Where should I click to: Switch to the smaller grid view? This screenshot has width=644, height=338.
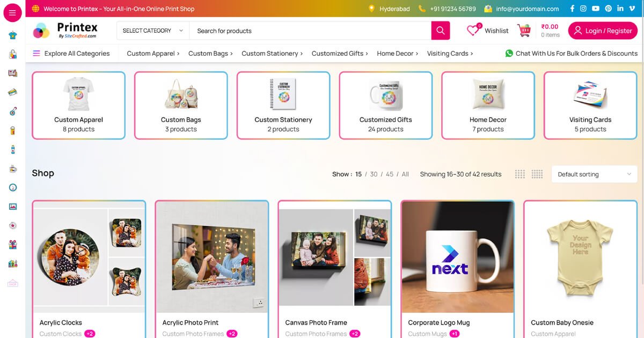pyautogui.click(x=519, y=174)
